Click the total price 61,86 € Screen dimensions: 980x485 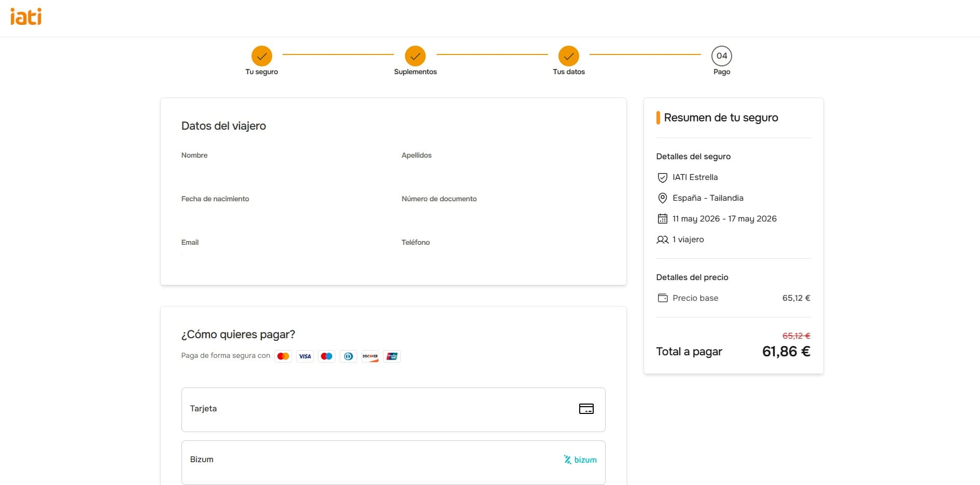(x=786, y=352)
